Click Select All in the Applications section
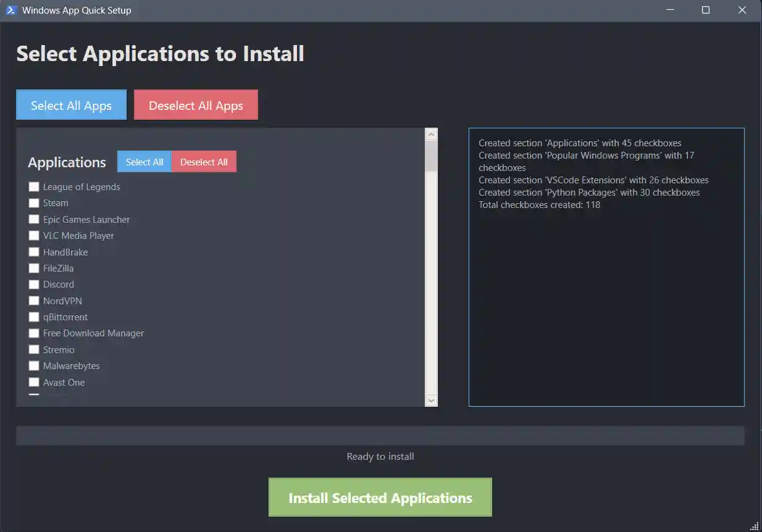The width and height of the screenshot is (762, 532). [x=144, y=161]
